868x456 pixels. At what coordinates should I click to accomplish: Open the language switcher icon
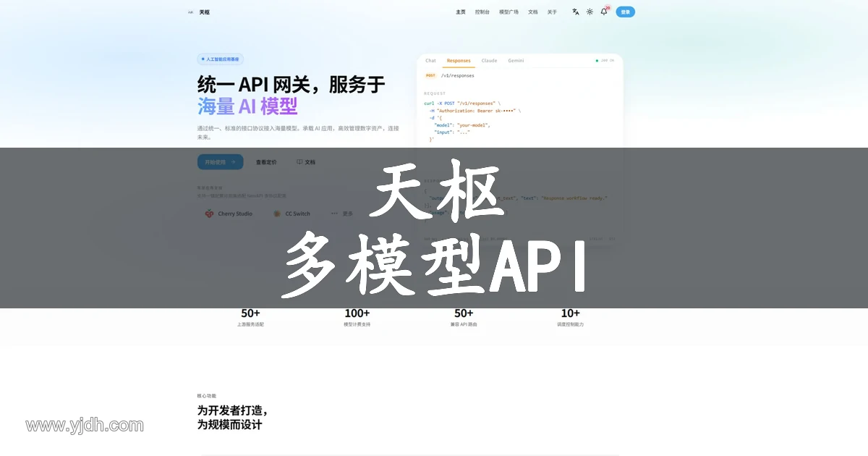(x=576, y=12)
